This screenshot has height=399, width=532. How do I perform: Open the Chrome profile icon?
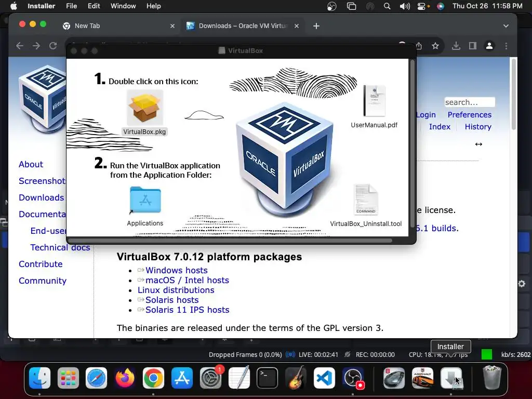tap(489, 46)
